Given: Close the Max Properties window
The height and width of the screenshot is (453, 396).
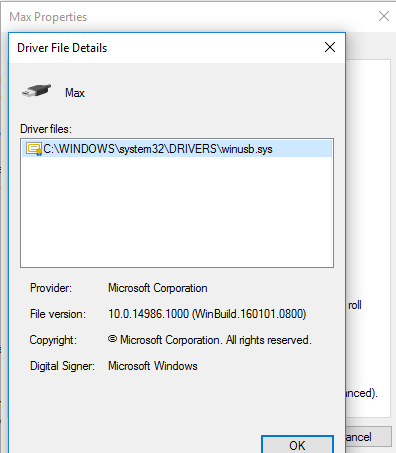Looking at the screenshot, I should [x=384, y=16].
